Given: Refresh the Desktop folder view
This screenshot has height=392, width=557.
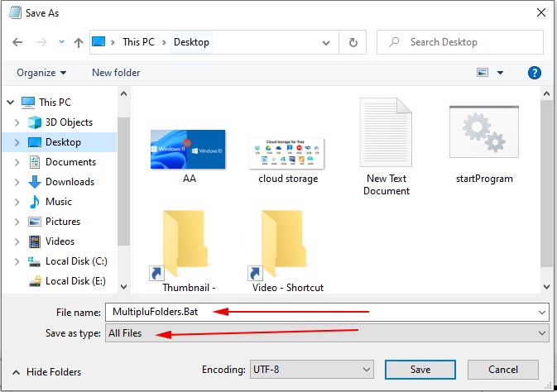Looking at the screenshot, I should (353, 43).
